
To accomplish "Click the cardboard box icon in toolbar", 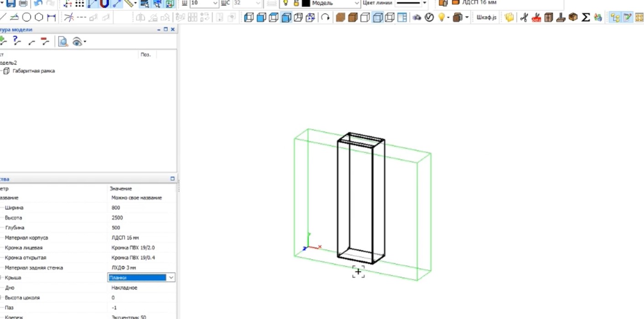I will (x=573, y=18).
